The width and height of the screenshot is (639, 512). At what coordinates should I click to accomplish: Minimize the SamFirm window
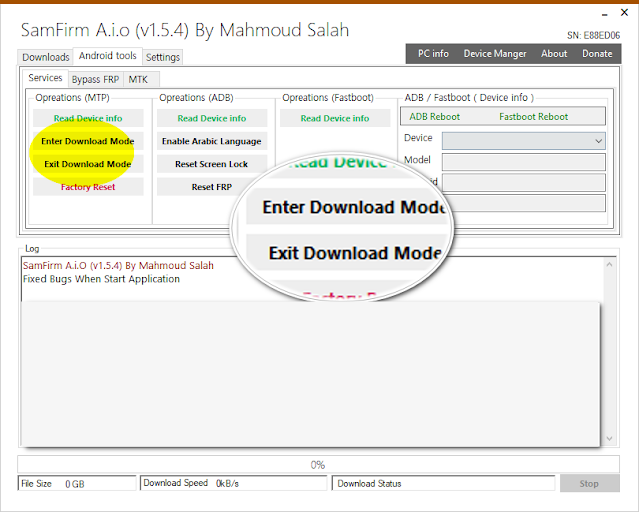coord(605,14)
